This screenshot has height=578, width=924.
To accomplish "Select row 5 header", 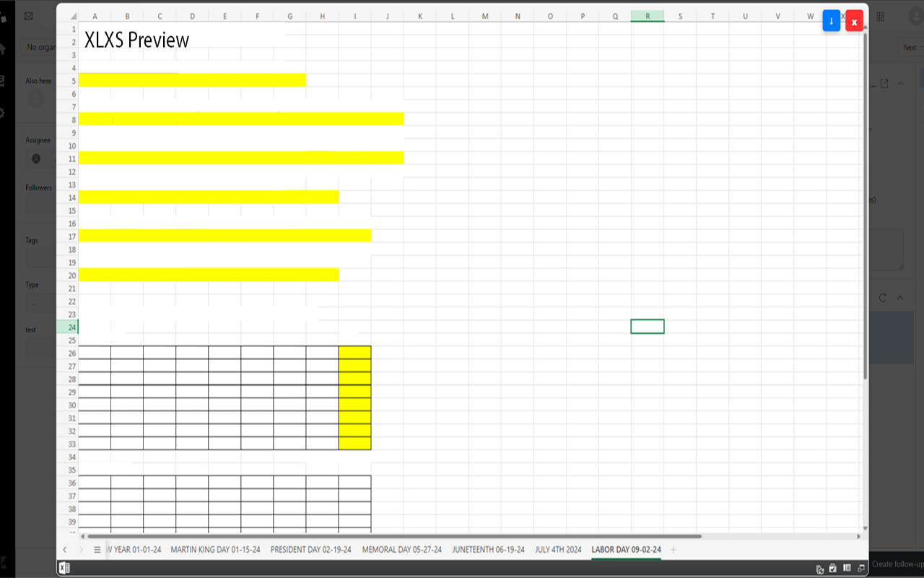I will point(67,80).
